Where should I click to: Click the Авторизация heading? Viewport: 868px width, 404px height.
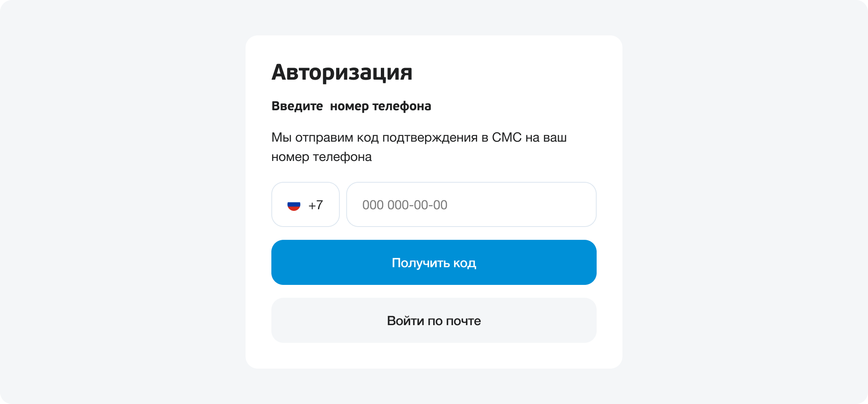tap(342, 72)
